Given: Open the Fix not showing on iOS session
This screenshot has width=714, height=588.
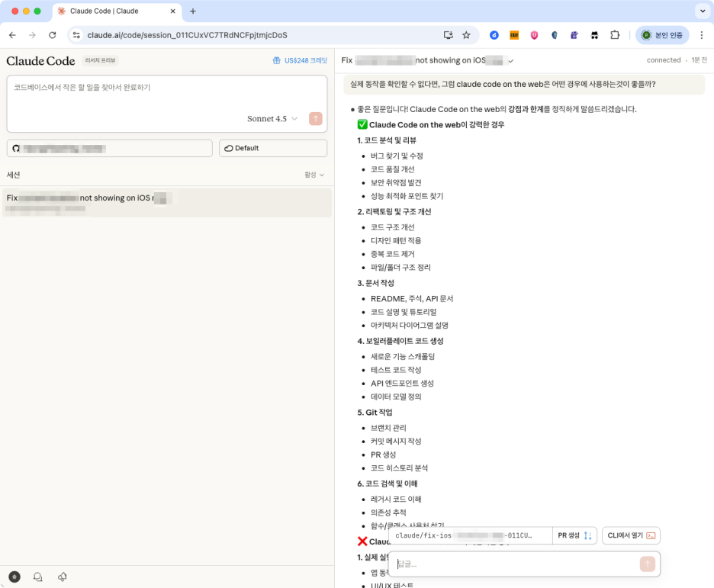Looking at the screenshot, I should point(166,203).
